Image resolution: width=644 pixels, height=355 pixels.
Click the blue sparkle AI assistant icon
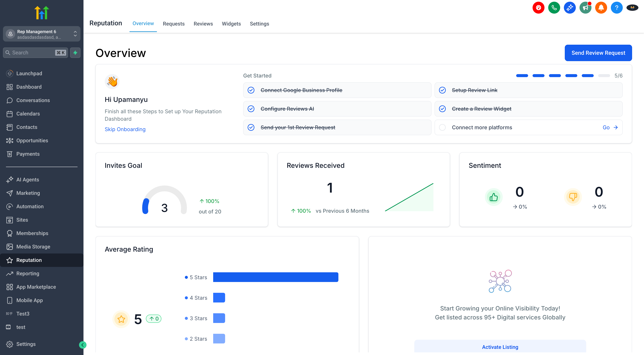click(570, 8)
